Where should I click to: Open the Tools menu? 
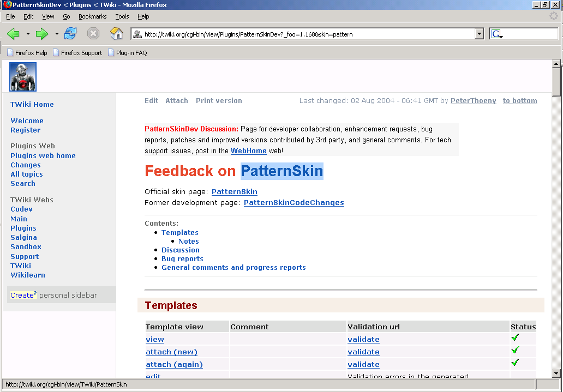(x=122, y=16)
